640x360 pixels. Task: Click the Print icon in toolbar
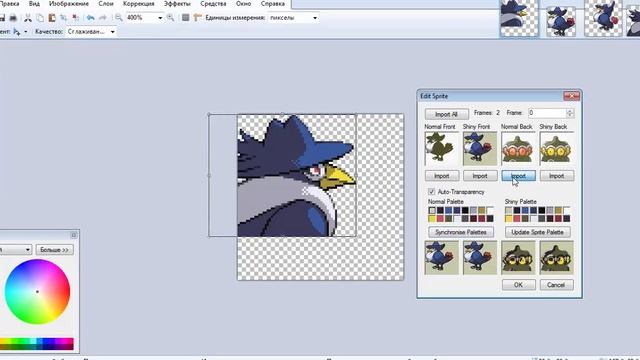(13, 18)
